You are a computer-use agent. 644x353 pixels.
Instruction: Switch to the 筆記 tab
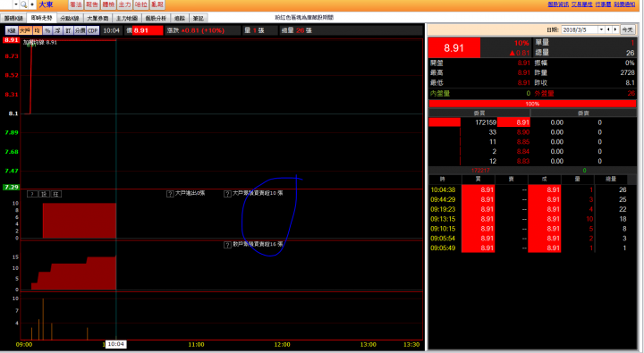(x=199, y=18)
